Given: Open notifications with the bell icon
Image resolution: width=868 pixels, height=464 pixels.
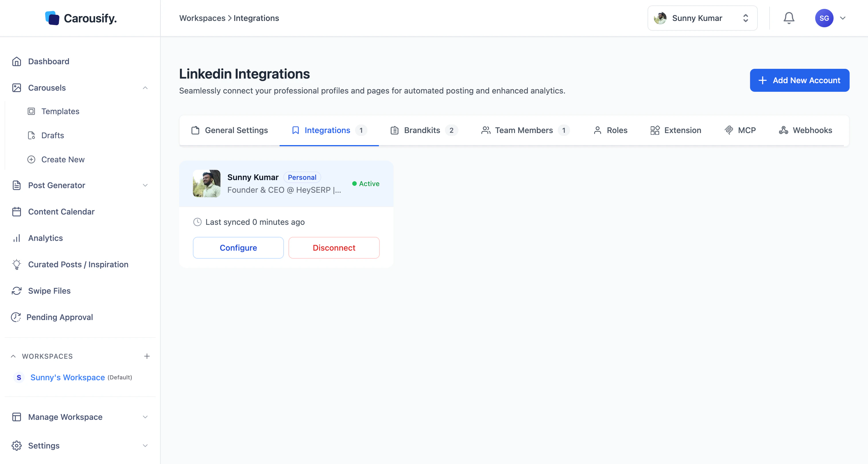Looking at the screenshot, I should tap(789, 18).
